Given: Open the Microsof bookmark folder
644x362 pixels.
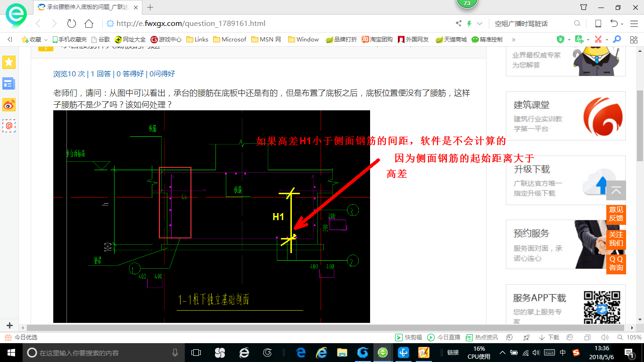Looking at the screenshot, I should pyautogui.click(x=230, y=40).
